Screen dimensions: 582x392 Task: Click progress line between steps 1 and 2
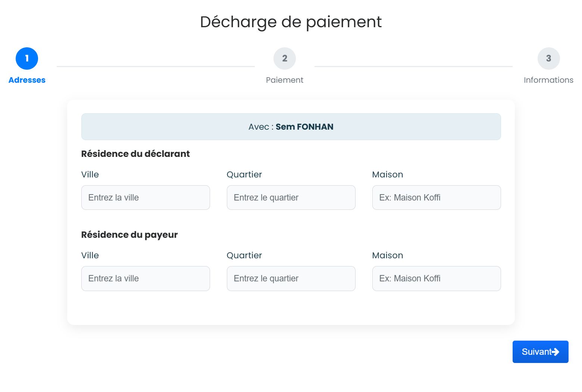[156, 67]
